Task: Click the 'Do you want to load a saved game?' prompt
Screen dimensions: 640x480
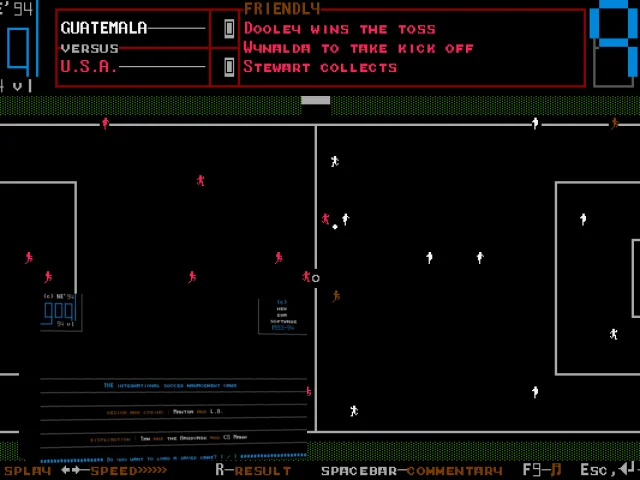Action: [x=171, y=458]
